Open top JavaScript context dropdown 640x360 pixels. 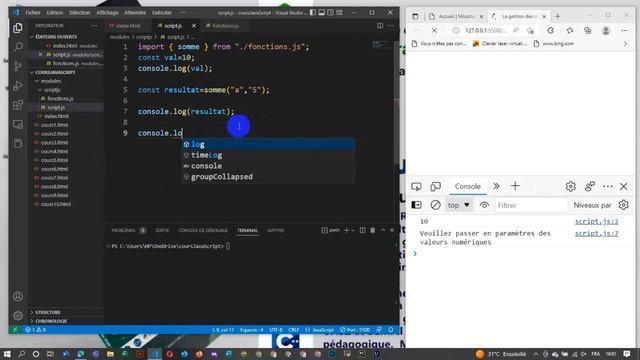[x=459, y=205]
